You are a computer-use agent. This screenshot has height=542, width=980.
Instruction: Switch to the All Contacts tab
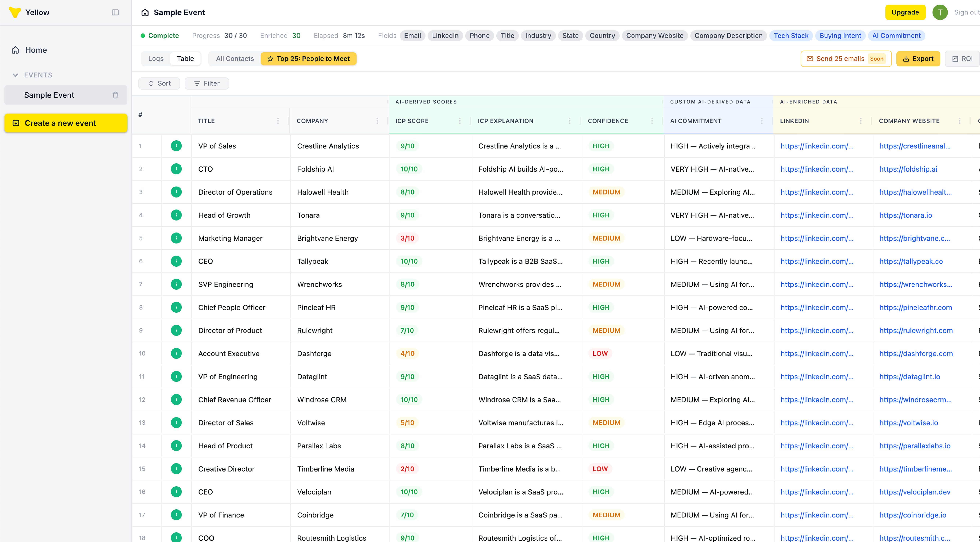234,59
